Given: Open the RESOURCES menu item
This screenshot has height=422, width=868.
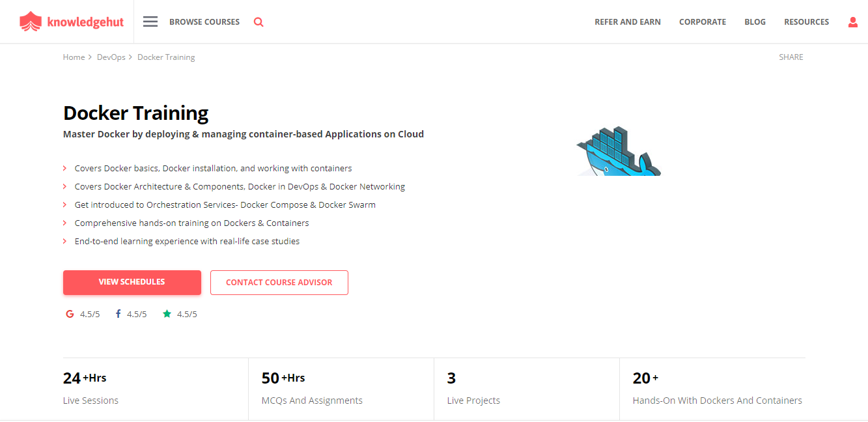Looking at the screenshot, I should click(x=806, y=21).
